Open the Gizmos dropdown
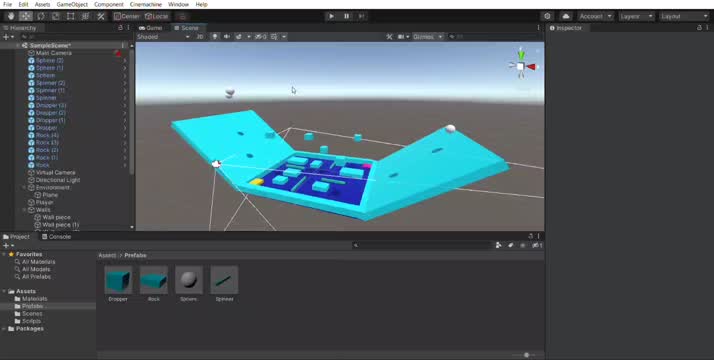Screen dimensions: 714x360 [x=428, y=36]
